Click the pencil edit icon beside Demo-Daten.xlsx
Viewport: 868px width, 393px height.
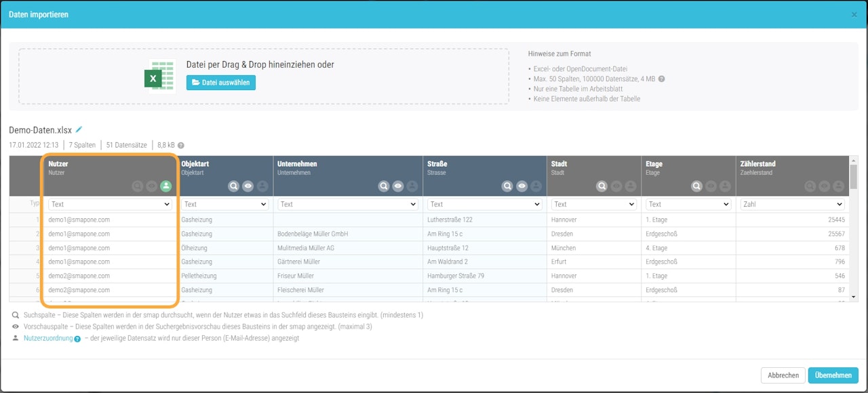(x=79, y=129)
